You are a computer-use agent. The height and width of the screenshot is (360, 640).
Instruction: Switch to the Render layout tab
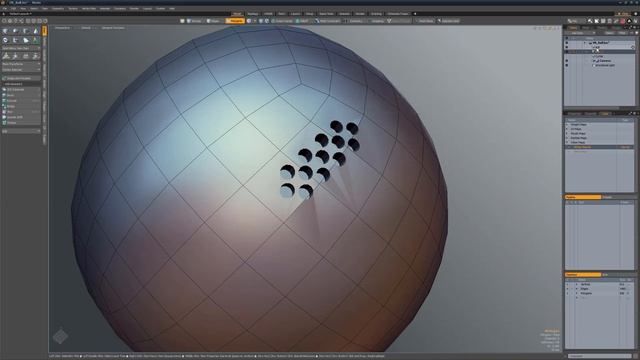tap(360, 14)
